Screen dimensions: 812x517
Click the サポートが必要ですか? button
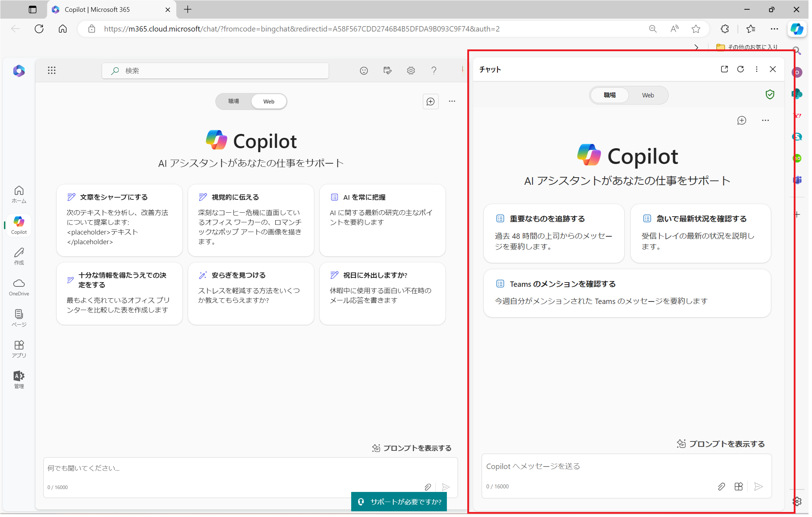coord(399,502)
